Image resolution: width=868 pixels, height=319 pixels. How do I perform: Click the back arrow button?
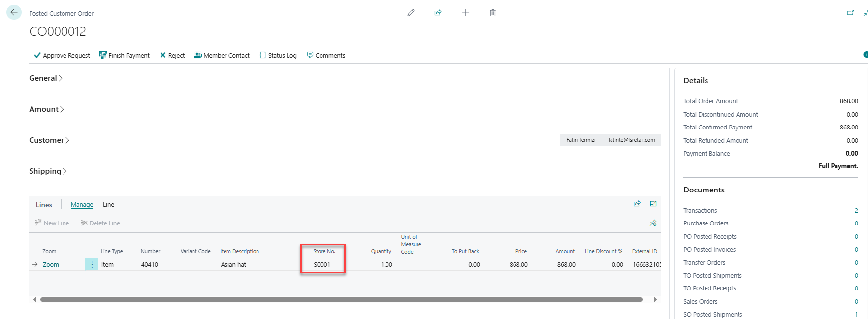click(14, 13)
